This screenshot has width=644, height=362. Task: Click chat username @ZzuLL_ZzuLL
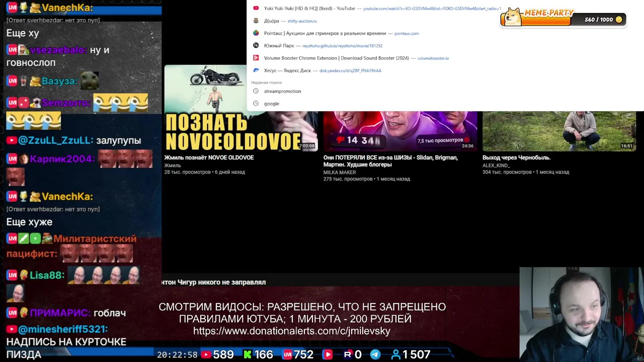55,141
